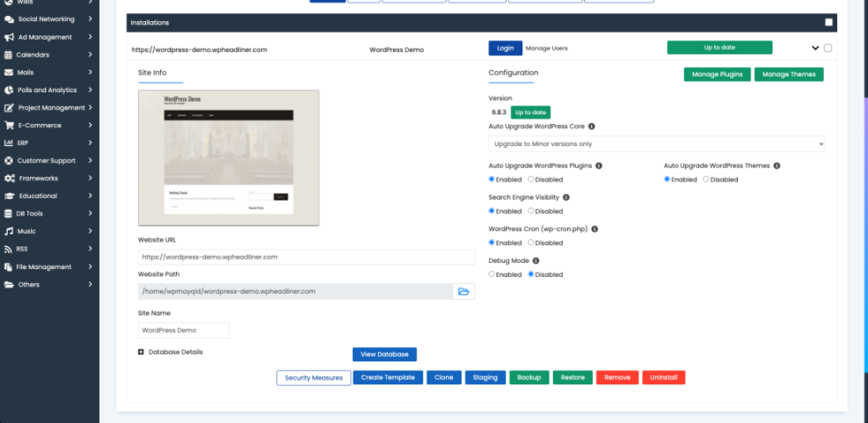Click the Others folder icon
The width and height of the screenshot is (868, 423).
tap(9, 285)
